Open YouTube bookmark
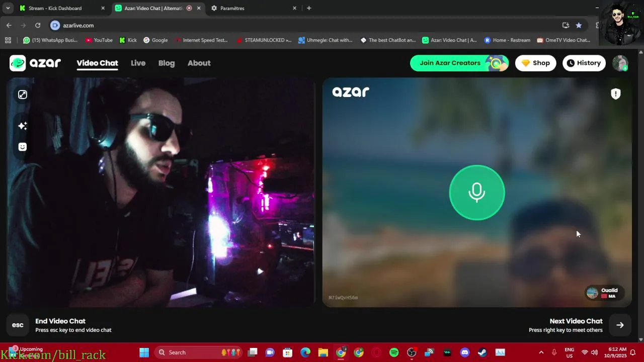 click(99, 40)
